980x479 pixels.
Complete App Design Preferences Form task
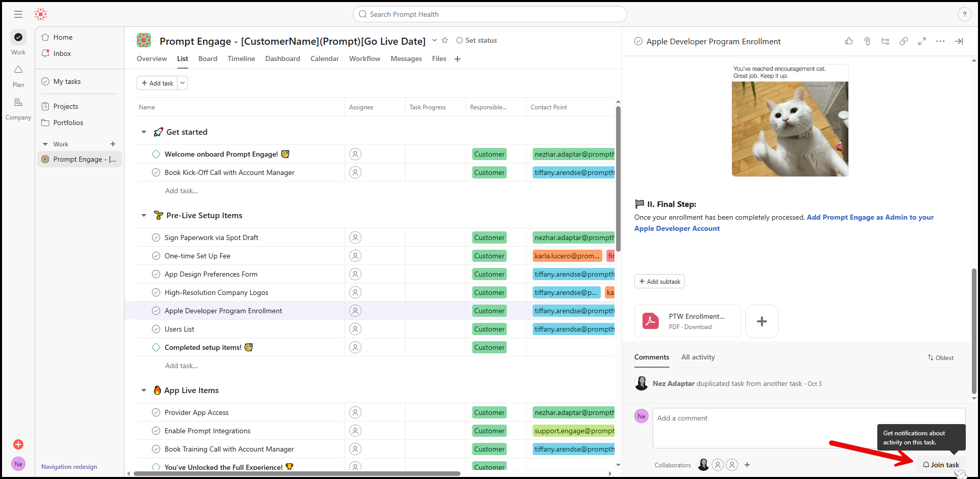tap(156, 274)
